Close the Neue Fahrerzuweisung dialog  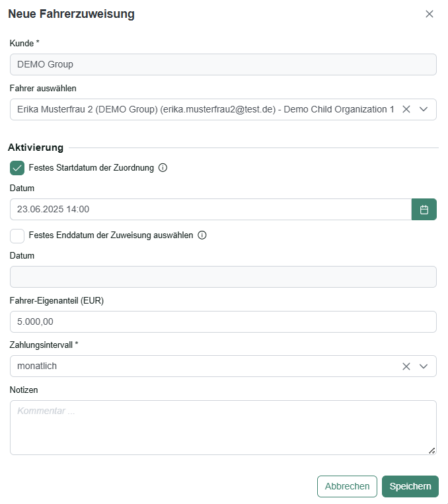click(429, 14)
